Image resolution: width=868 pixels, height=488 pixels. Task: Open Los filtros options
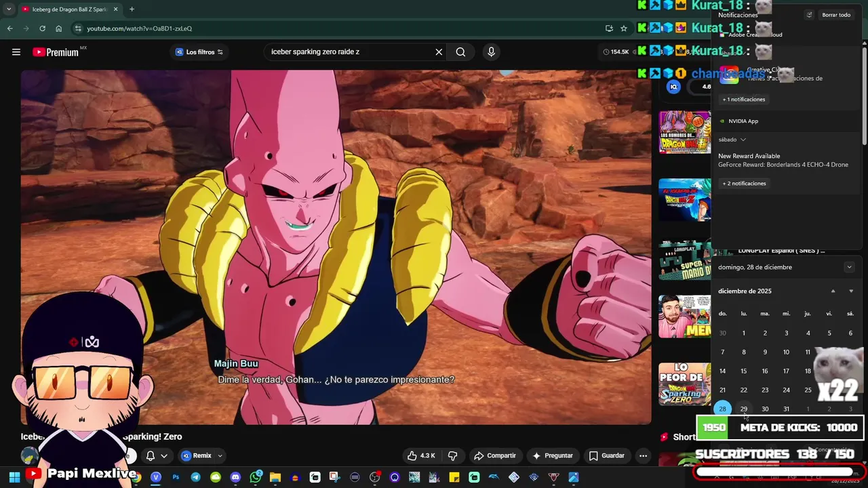pos(199,52)
